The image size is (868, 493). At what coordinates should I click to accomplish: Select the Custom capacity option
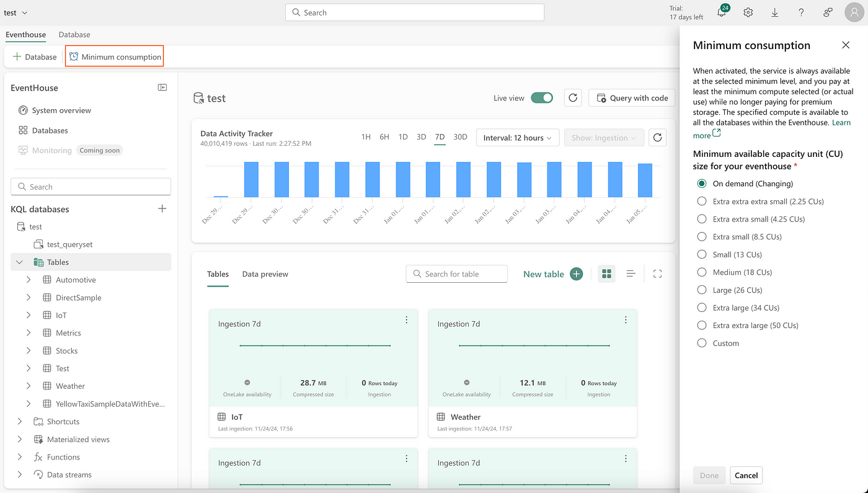tap(702, 343)
